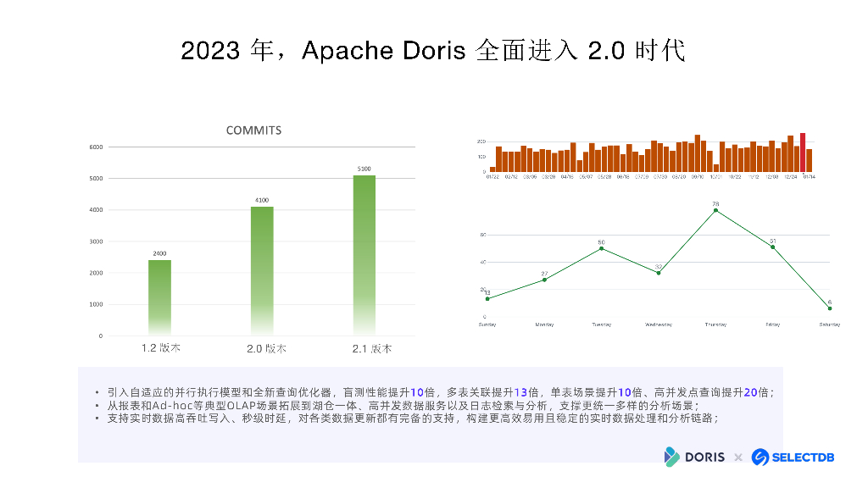Screen dimensions: 868x488
Task: Click the slide title about Apache Doris 2.0
Action: pyautogui.click(x=433, y=50)
